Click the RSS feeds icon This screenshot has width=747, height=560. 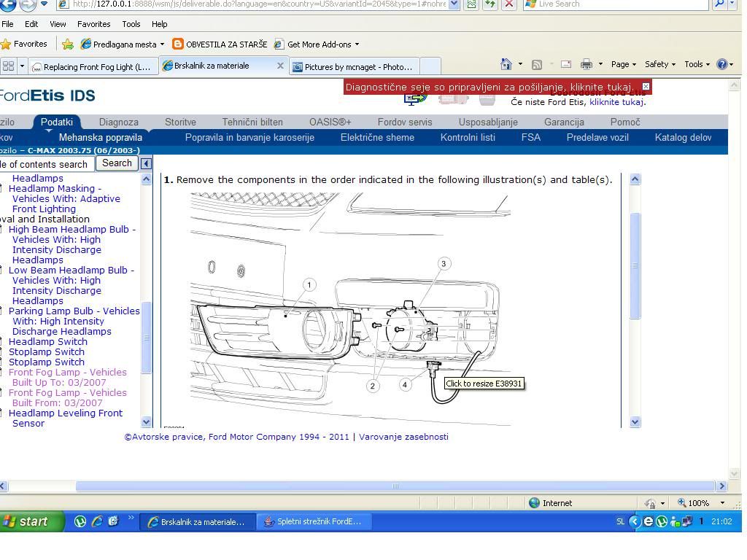coord(537,64)
